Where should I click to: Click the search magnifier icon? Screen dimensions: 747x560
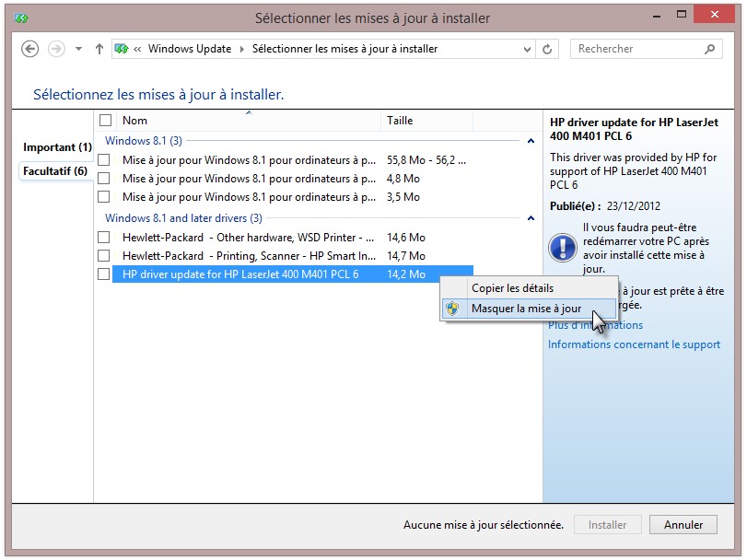click(x=710, y=49)
